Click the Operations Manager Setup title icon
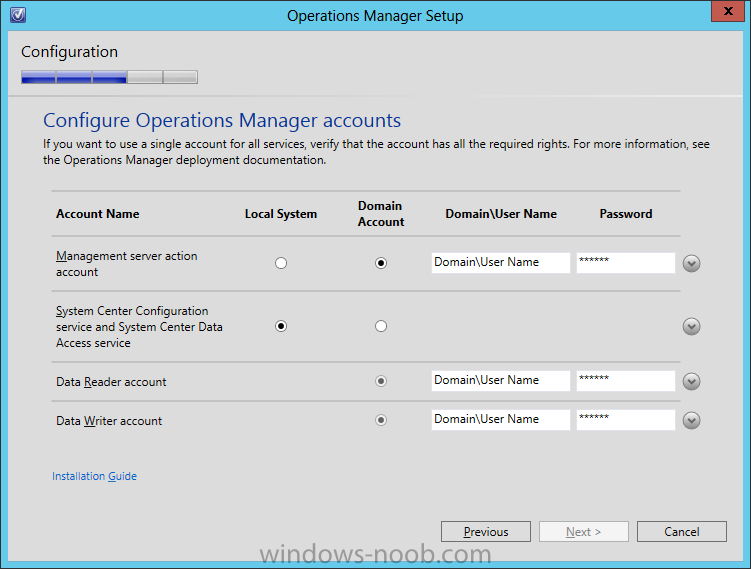The height and width of the screenshot is (569, 751). tap(18, 15)
